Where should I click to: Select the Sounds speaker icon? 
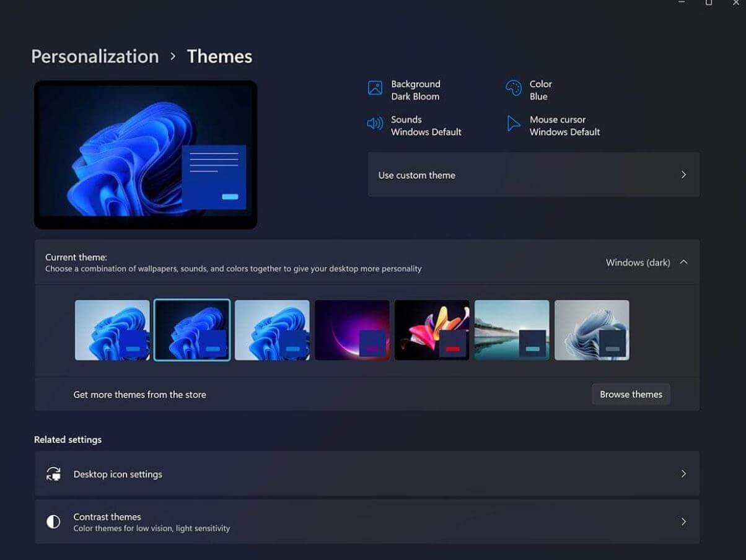pyautogui.click(x=375, y=124)
